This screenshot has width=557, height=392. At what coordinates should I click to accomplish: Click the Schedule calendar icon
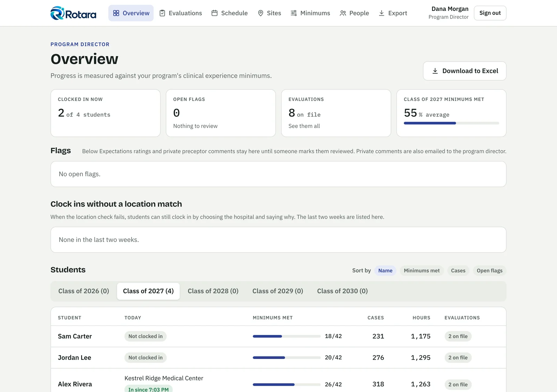[x=214, y=13]
